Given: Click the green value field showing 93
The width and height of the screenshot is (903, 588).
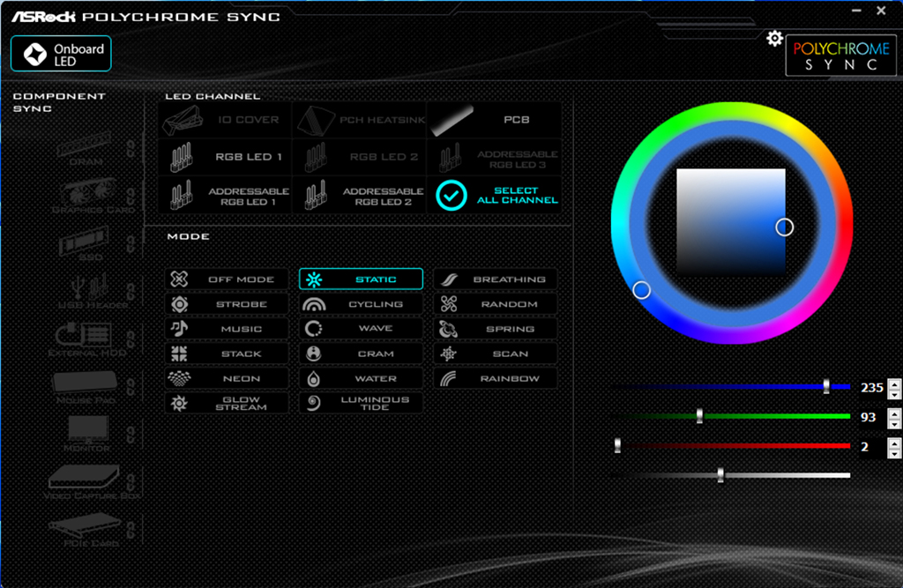Looking at the screenshot, I should tap(871, 418).
